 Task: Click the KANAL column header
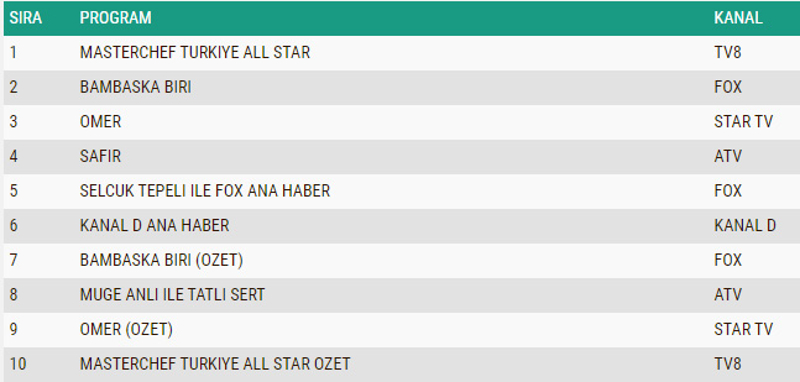point(738,18)
